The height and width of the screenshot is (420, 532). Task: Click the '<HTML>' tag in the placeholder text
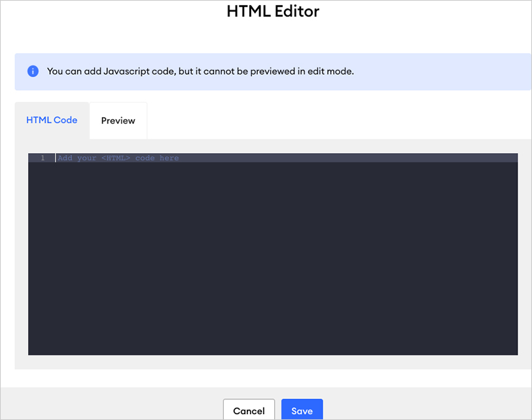[116, 158]
